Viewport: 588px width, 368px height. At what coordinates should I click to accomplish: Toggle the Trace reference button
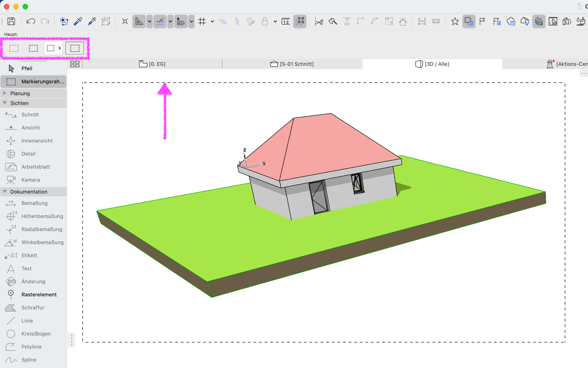tap(469, 21)
